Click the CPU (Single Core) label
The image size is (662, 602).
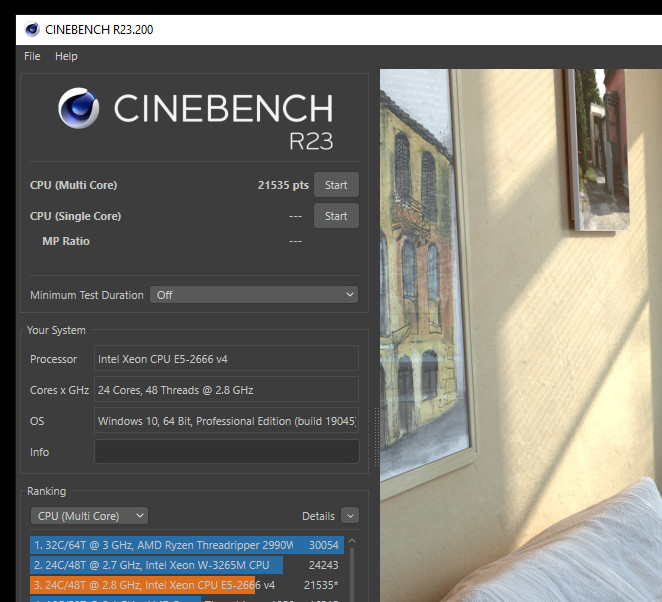[x=76, y=216]
